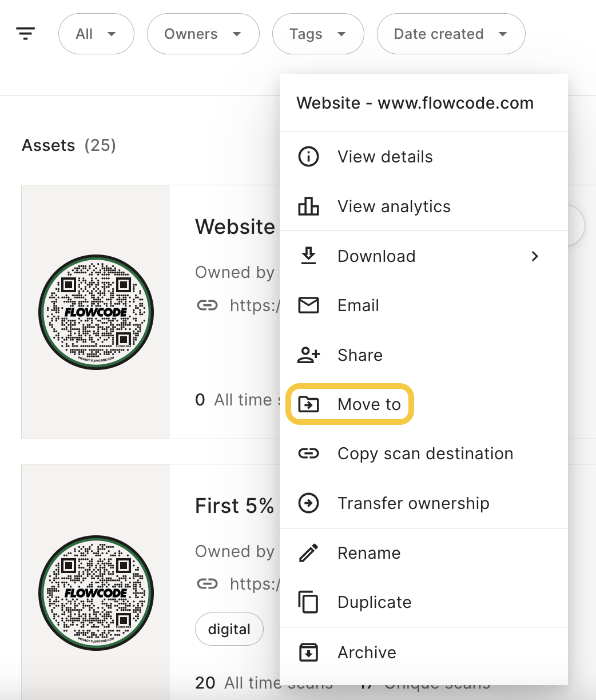
Task: Click the Archive box icon
Action: click(309, 653)
